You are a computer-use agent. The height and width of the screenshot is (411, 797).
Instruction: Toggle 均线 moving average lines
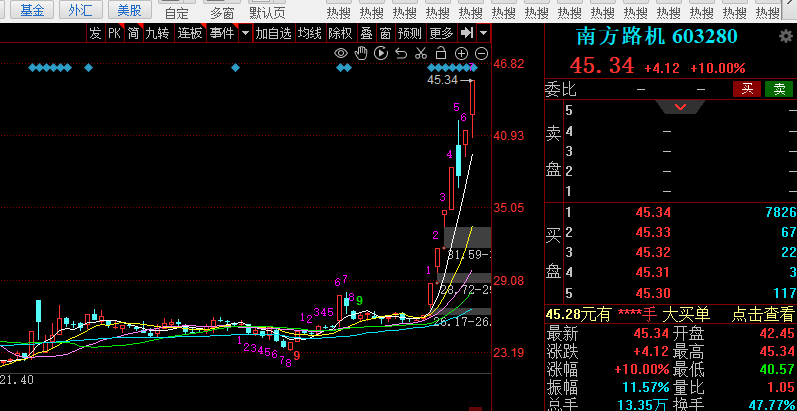[310, 34]
